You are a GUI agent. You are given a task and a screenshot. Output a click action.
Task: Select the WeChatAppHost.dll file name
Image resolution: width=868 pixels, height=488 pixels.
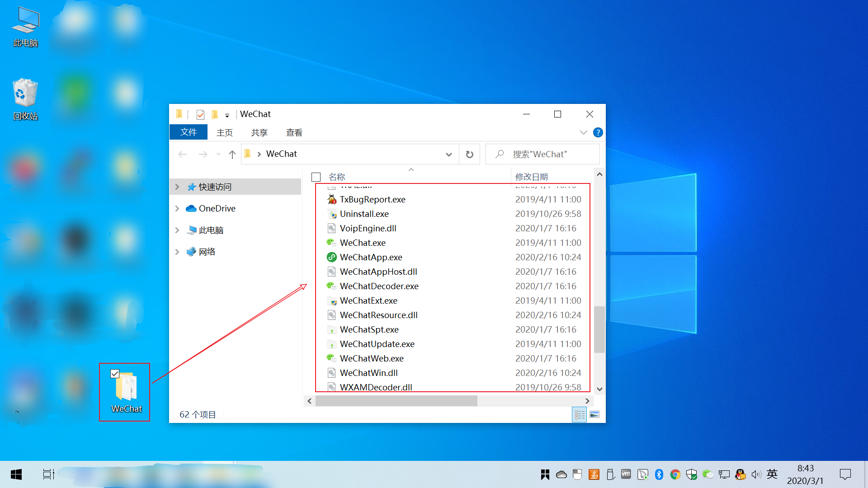click(x=378, y=272)
